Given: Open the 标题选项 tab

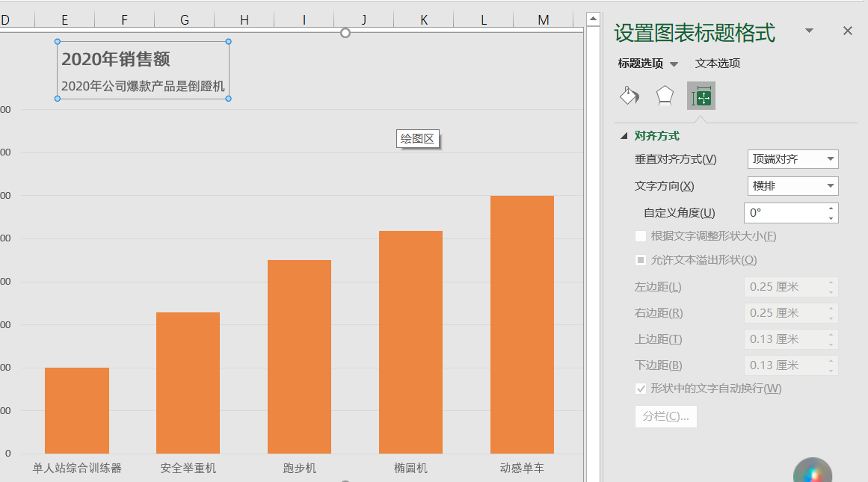Looking at the screenshot, I should 641,64.
